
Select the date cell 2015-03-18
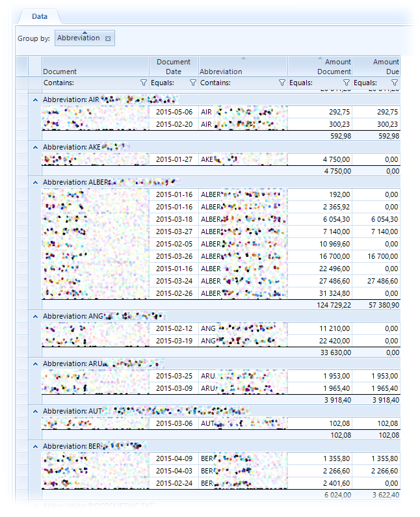pos(174,219)
